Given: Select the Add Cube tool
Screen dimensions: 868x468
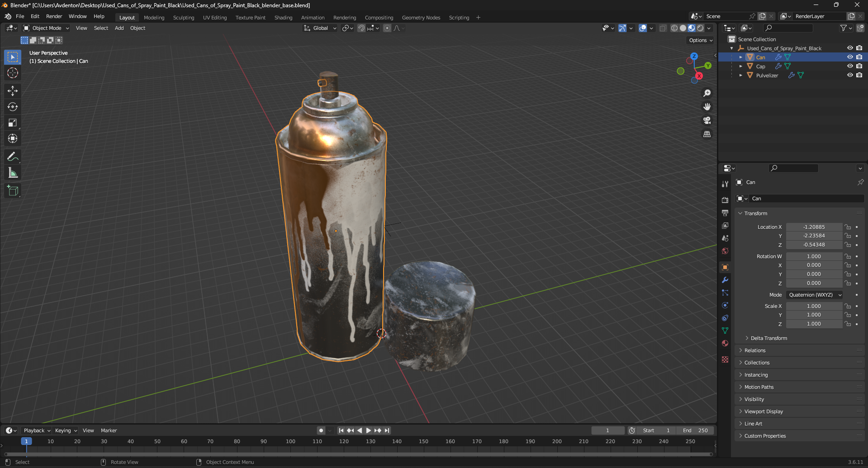Looking at the screenshot, I should tap(13, 191).
